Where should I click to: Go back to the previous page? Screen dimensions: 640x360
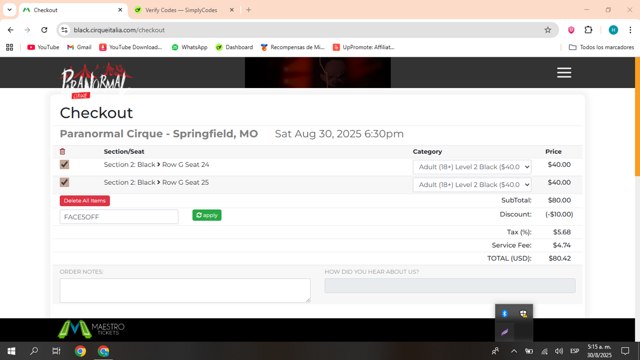pos(11,30)
